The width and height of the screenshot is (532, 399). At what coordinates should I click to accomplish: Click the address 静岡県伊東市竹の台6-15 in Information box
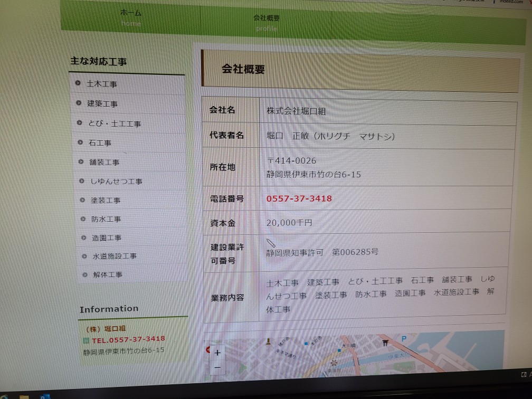point(124,351)
